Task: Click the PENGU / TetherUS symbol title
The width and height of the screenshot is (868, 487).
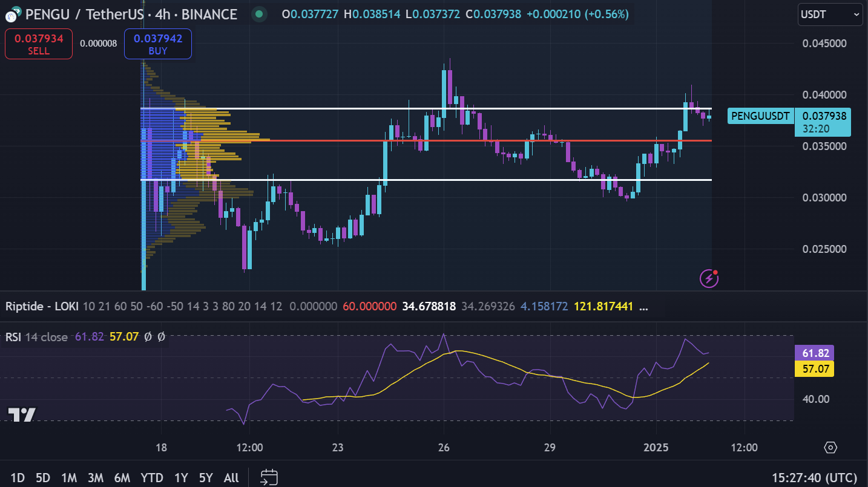Action: coord(85,14)
